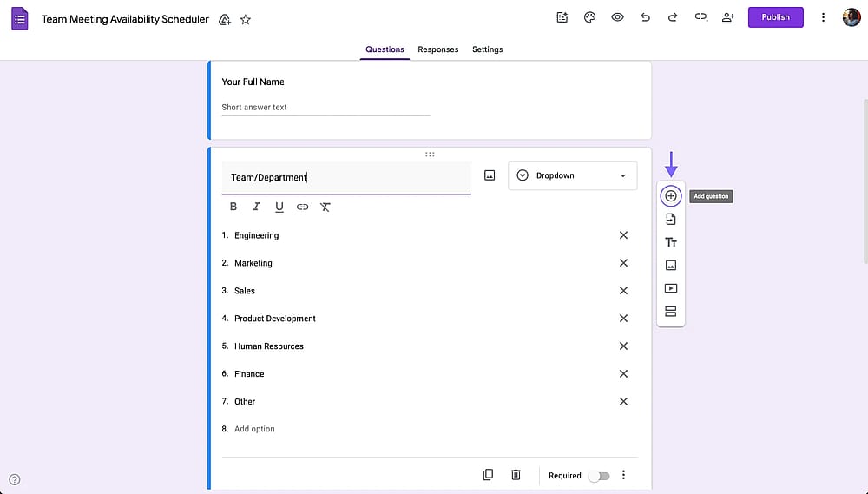Redo the last change

(673, 17)
